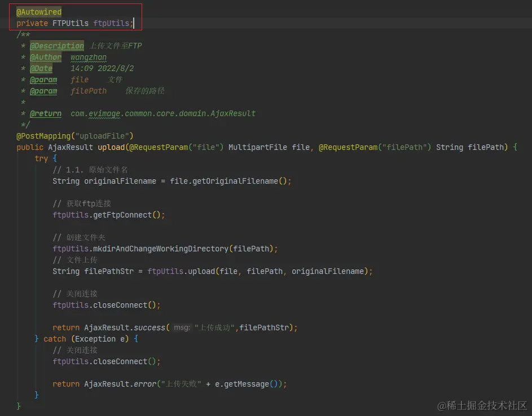The width and height of the screenshot is (532, 416).
Task: Click the @PostMapping("uploadFile") annotation
Action: [75, 136]
